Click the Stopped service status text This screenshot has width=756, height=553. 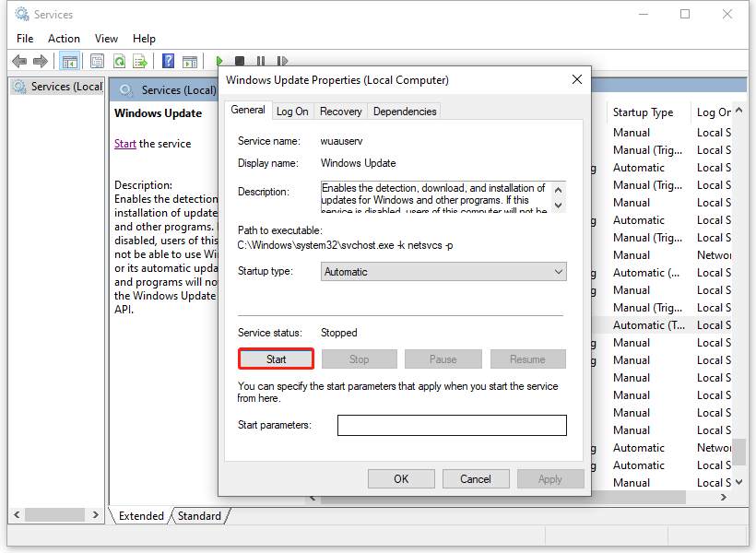coord(339,333)
